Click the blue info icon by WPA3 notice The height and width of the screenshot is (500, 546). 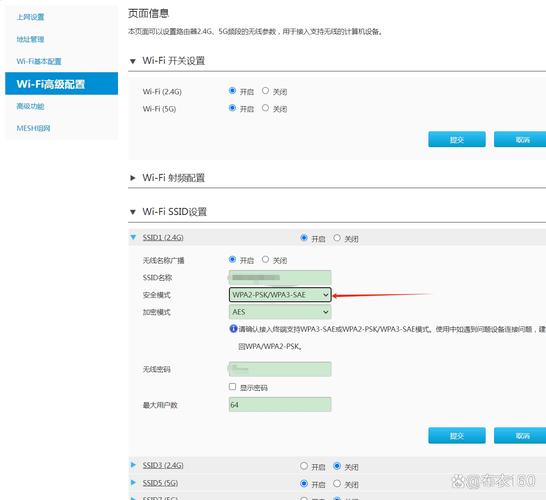(x=233, y=329)
